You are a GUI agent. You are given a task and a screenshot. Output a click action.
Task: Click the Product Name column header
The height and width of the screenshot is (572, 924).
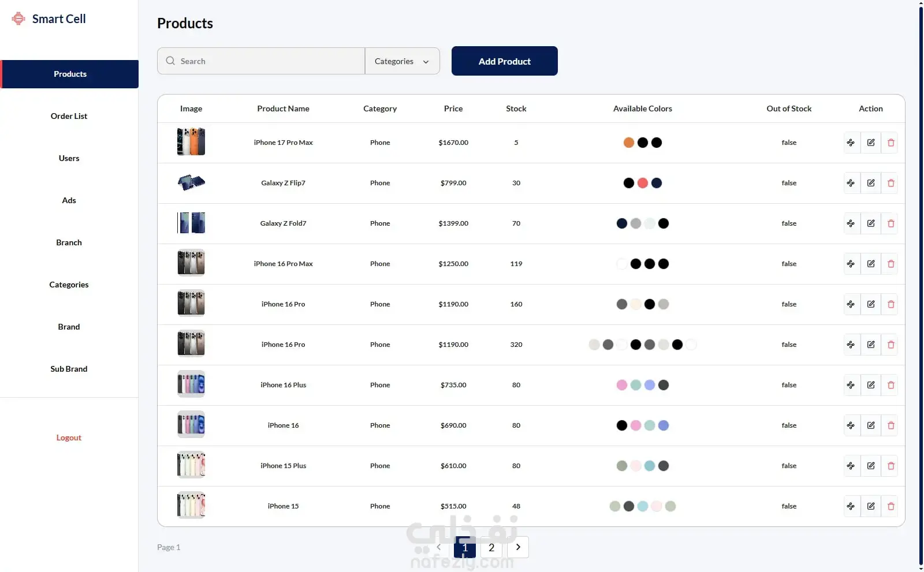(284, 109)
